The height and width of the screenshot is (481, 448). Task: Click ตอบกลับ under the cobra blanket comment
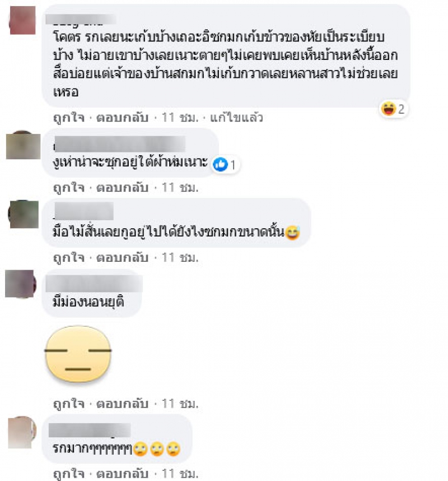point(122,187)
